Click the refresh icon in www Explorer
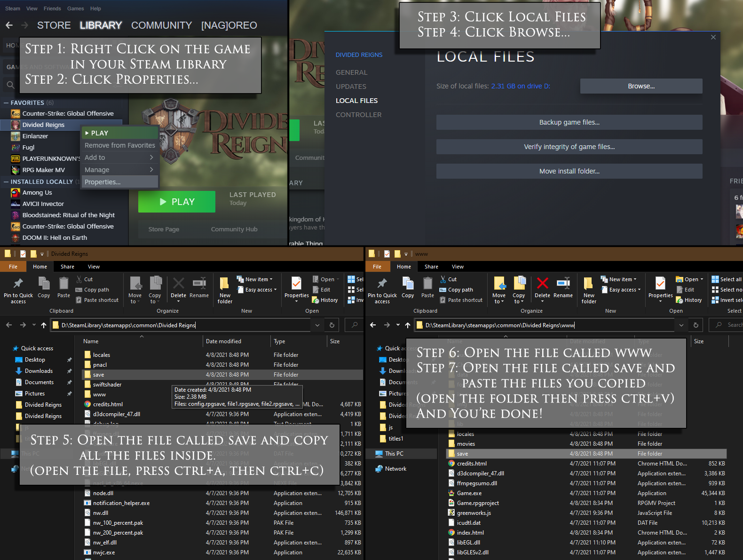The width and height of the screenshot is (743, 560). point(696,325)
